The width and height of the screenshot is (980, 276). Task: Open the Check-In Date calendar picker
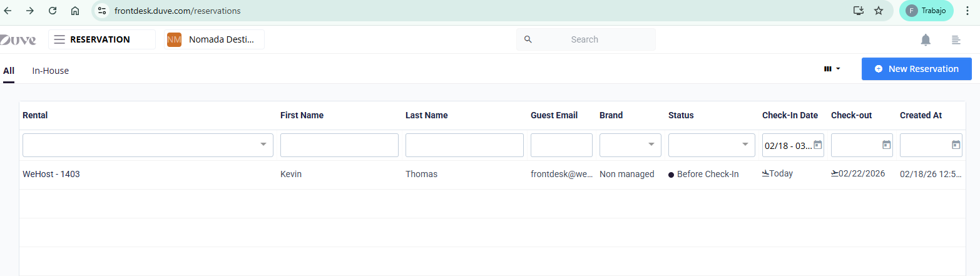(x=817, y=145)
